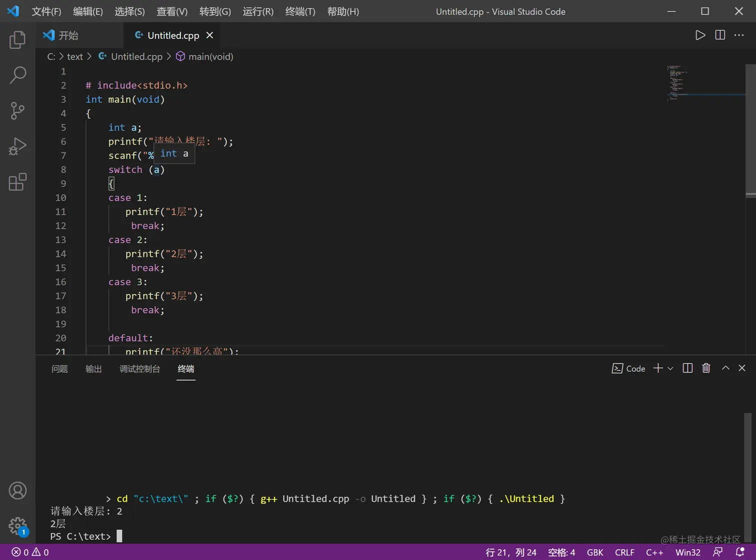Open the Source Control view
756x560 pixels.
[x=17, y=111]
